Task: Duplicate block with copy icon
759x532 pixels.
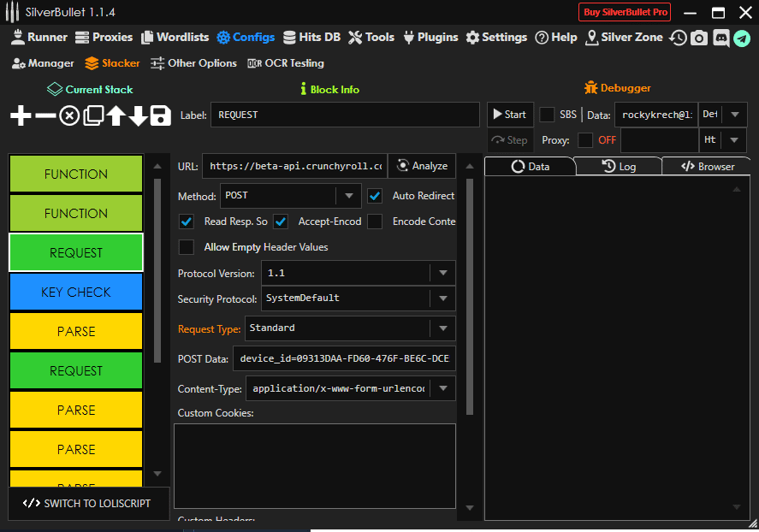Action: point(93,115)
